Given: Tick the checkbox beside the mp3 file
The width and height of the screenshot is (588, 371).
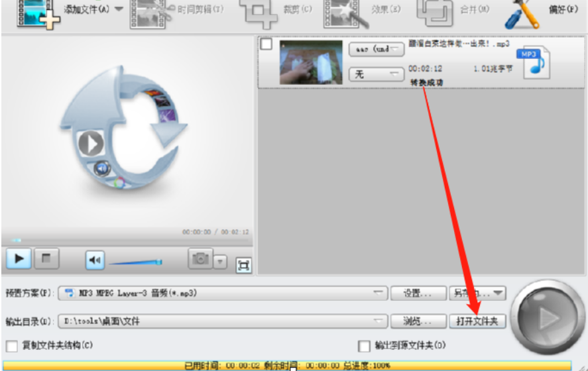Looking at the screenshot, I should click(x=266, y=44).
